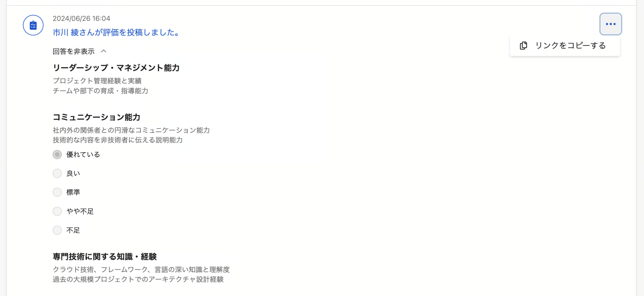Click the チームや部下の育成・指導能力 description line

point(100,91)
